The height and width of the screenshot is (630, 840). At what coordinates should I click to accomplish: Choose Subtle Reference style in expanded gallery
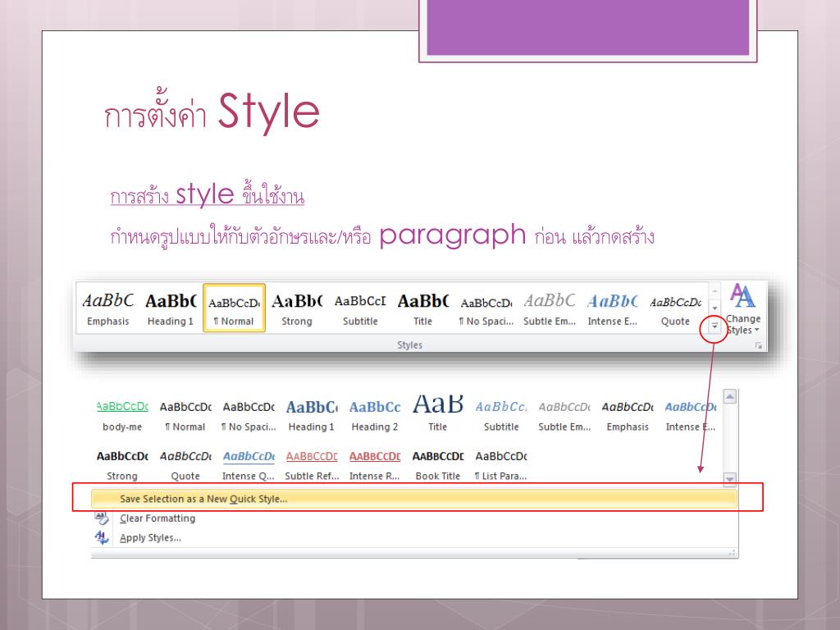click(x=311, y=465)
